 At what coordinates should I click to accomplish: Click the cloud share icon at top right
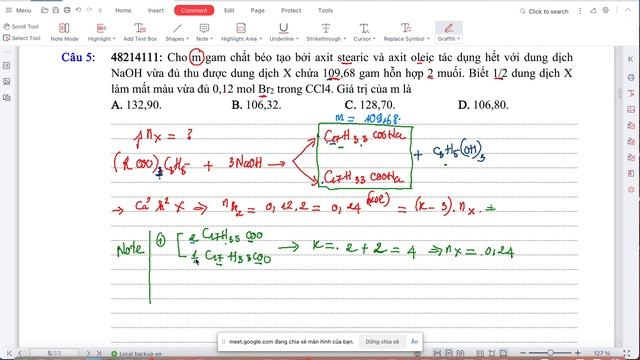pos(593,11)
